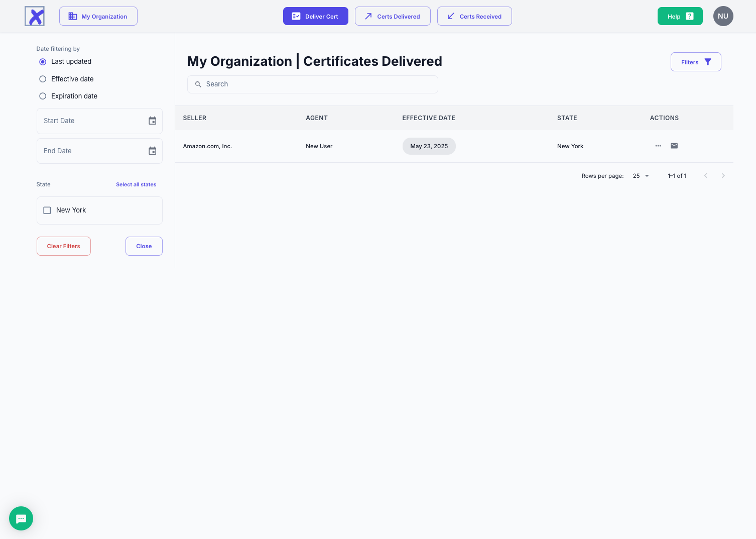Open the End Date calendar picker icon
This screenshot has width=756, height=539.
153,151
